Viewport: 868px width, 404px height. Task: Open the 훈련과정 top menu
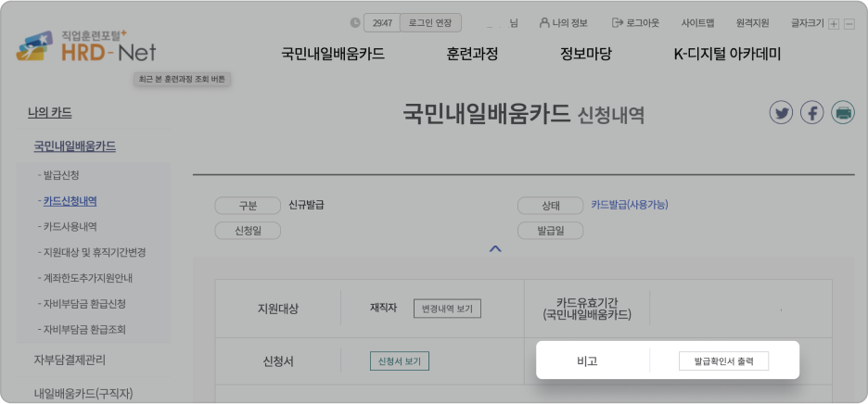472,54
